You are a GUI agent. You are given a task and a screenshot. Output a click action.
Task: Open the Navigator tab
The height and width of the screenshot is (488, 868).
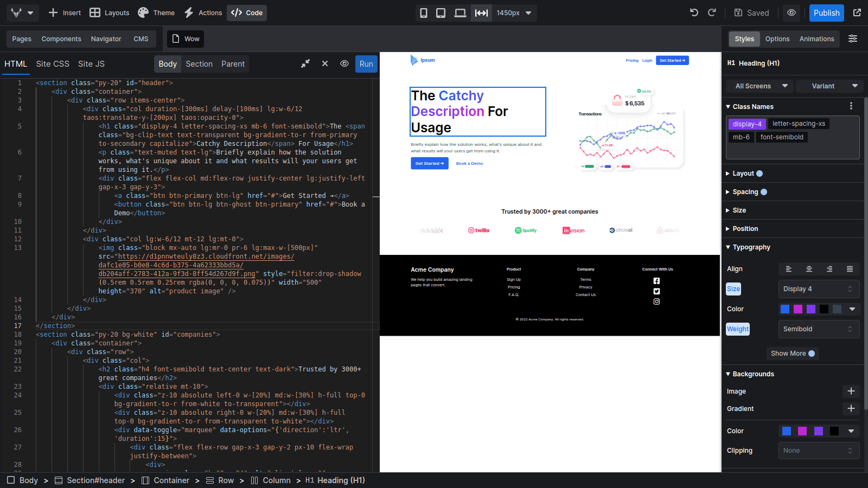click(x=106, y=38)
